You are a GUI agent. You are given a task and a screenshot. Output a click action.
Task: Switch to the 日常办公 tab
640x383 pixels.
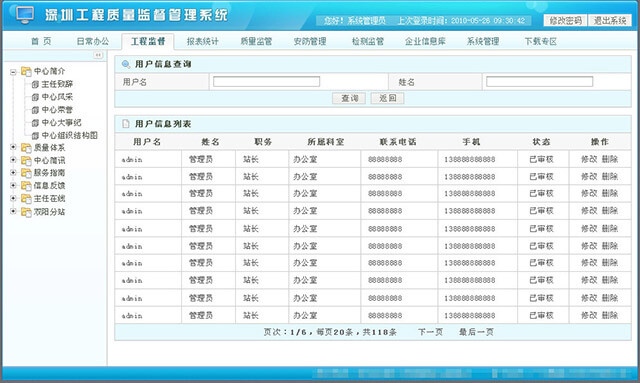(x=93, y=41)
